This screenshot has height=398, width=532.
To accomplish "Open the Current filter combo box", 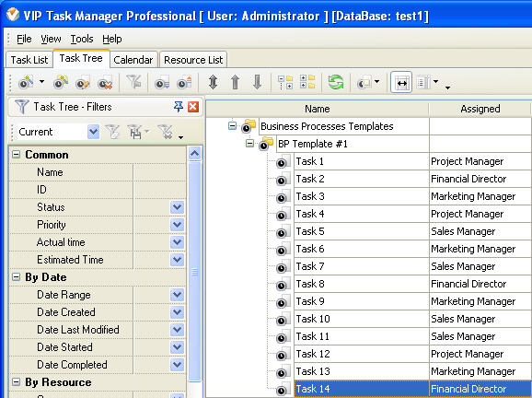I will [93, 132].
